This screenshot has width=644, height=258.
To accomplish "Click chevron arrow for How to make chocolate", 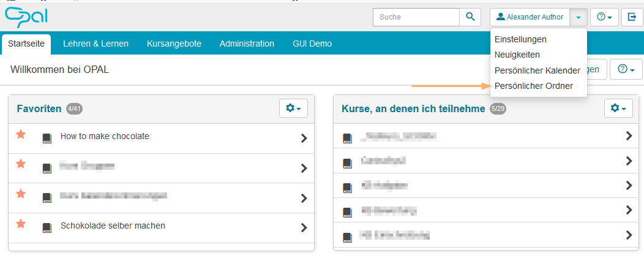I will pyautogui.click(x=304, y=138).
